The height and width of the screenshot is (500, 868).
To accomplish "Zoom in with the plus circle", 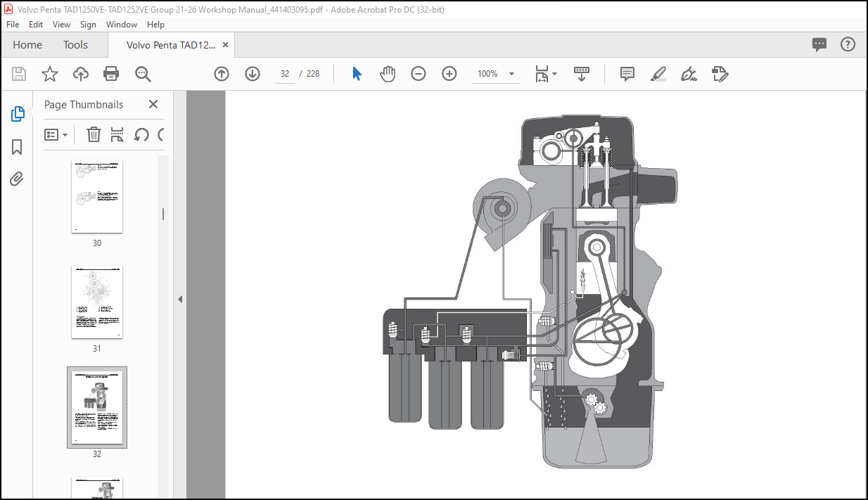I will point(449,74).
